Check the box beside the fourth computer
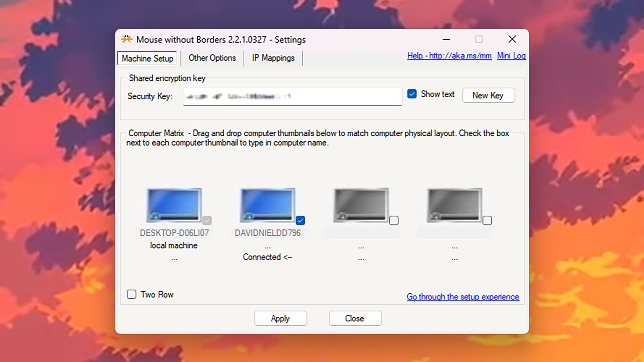644x362 pixels. click(x=487, y=220)
